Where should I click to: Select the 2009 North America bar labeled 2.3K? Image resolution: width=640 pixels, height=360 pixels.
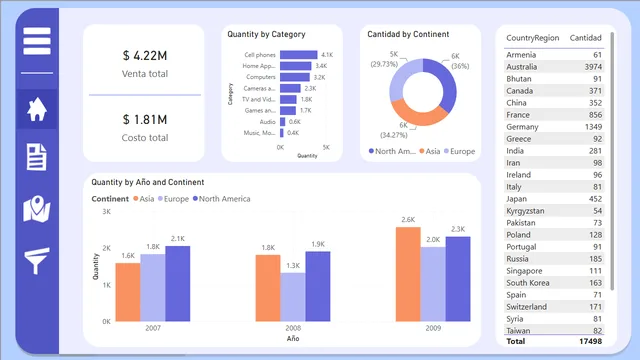tap(458, 279)
